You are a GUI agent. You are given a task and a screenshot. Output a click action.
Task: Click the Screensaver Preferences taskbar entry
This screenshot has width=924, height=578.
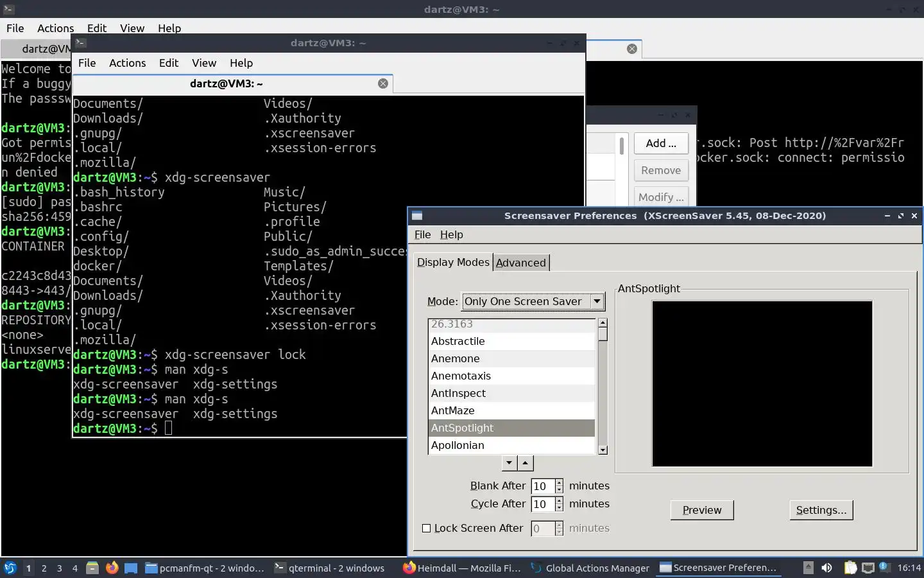pyautogui.click(x=719, y=568)
